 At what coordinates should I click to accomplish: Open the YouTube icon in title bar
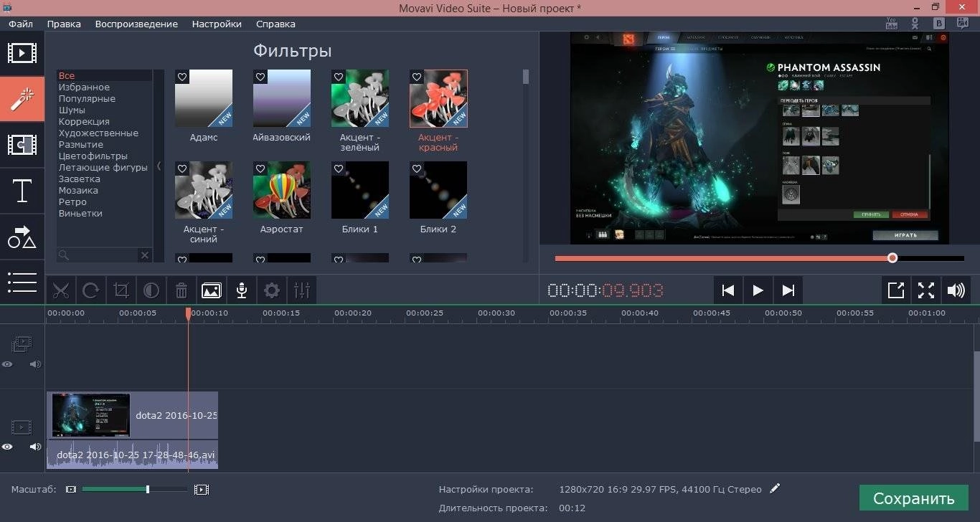click(892, 23)
